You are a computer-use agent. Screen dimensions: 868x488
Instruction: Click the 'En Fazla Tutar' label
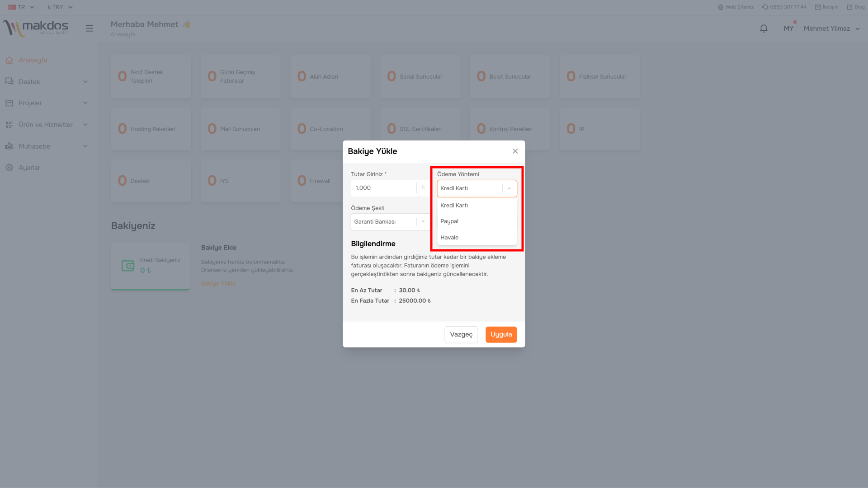[x=370, y=301]
